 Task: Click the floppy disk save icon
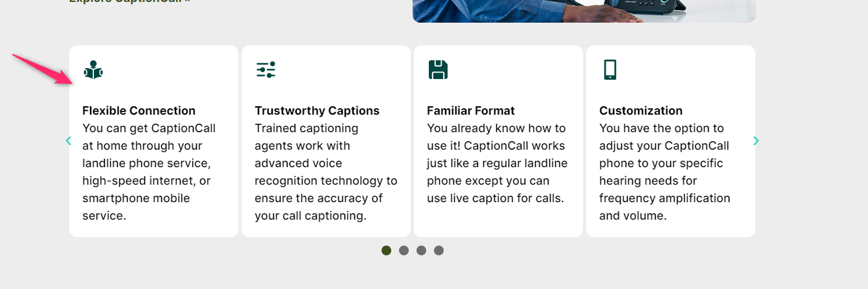(438, 70)
